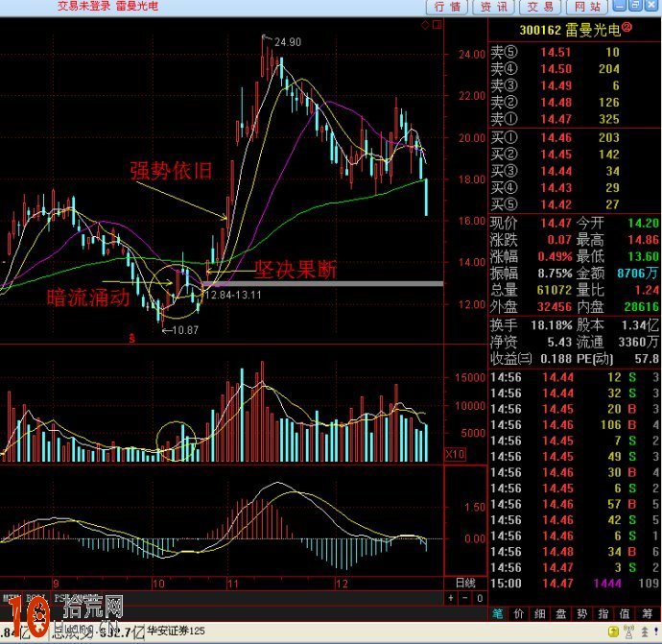Image resolution: width=662 pixels, height=644 pixels.
Task: Click the 买② bid volume 142
Action: tap(609, 155)
